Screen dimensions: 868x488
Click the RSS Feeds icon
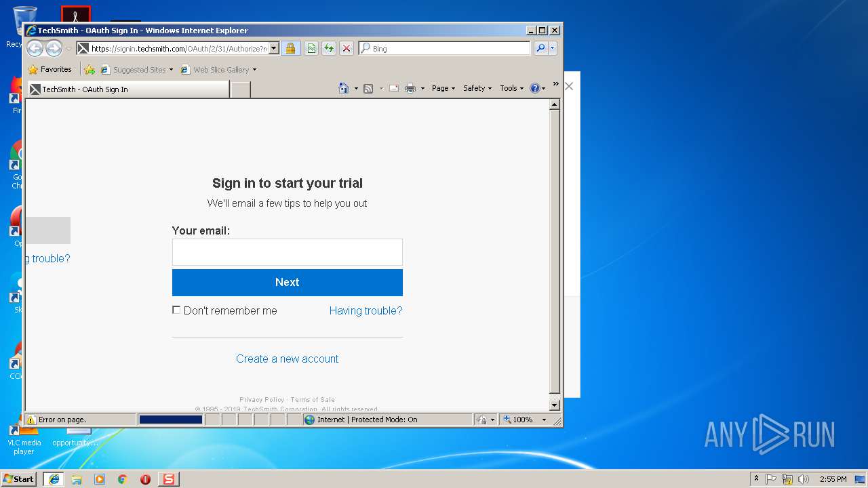pyautogui.click(x=368, y=88)
